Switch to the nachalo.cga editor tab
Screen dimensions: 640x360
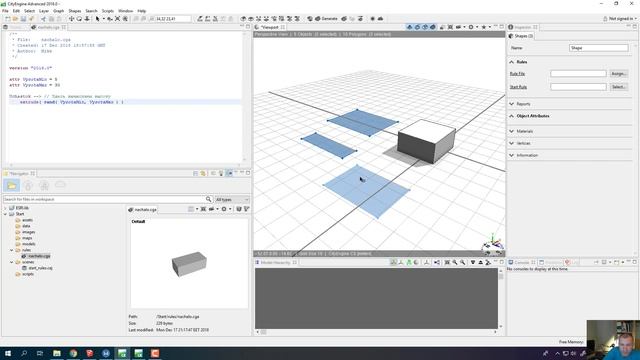coord(49,27)
